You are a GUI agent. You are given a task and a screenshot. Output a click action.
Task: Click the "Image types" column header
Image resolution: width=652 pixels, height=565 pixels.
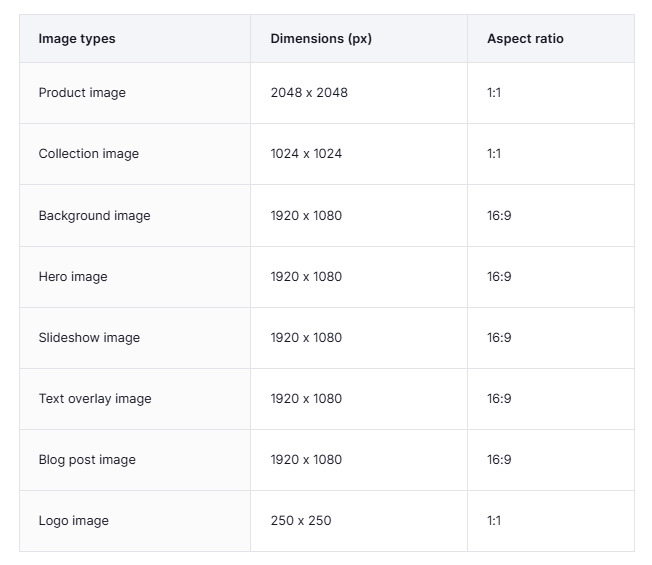[x=77, y=39]
